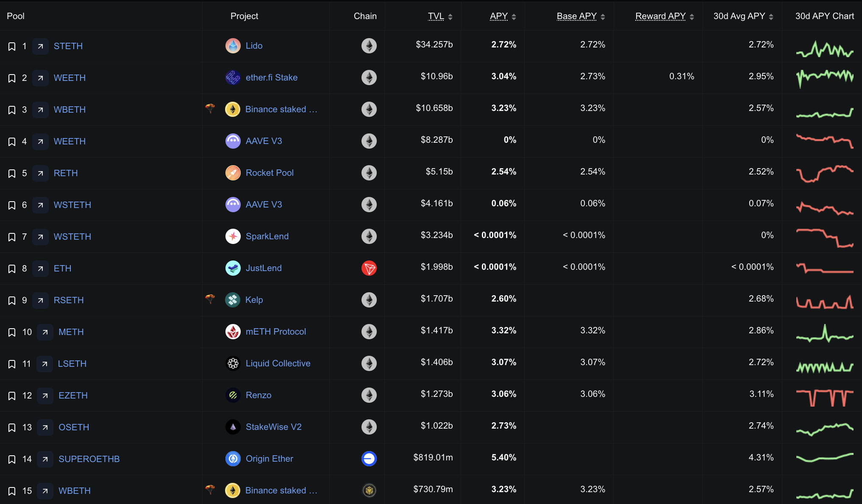
Task: Click the Lido project icon
Action: pos(233,46)
